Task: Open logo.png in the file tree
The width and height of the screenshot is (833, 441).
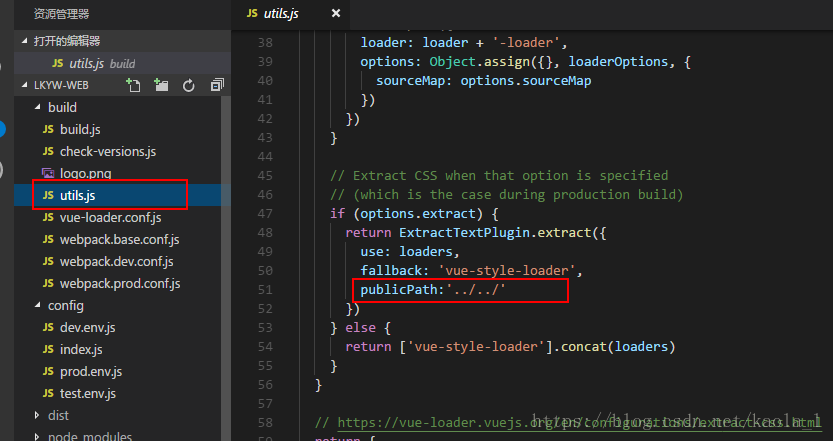Action: tap(77, 173)
